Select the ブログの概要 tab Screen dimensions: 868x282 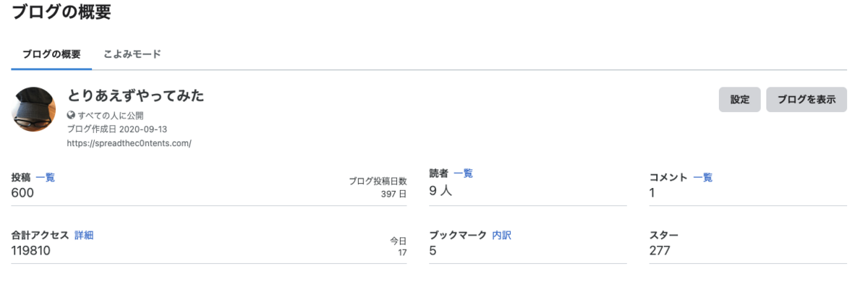pos(51,54)
